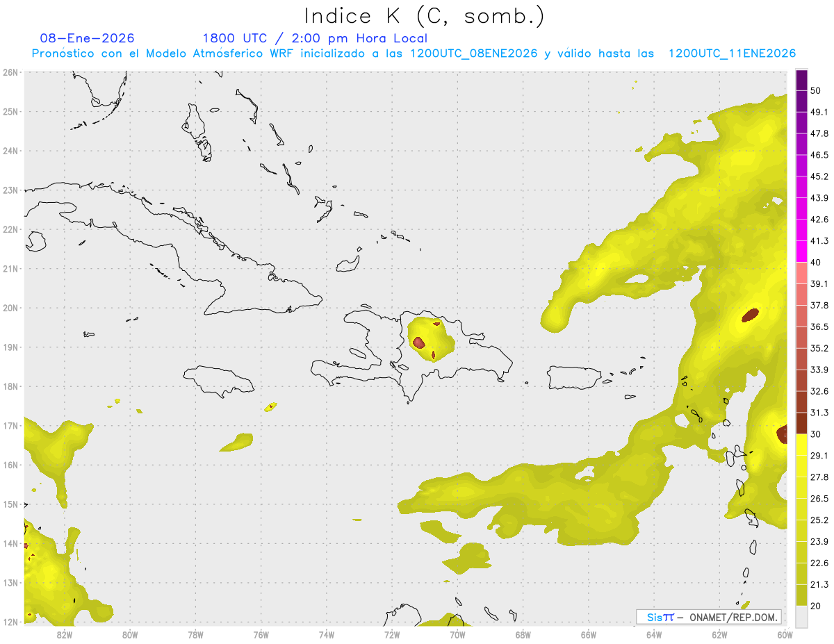Click the latitude label '26N'

(10, 72)
